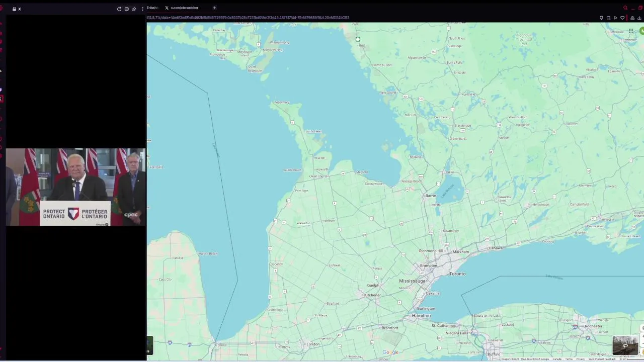Click the Markham label on the map
644x362 pixels.
click(461, 252)
